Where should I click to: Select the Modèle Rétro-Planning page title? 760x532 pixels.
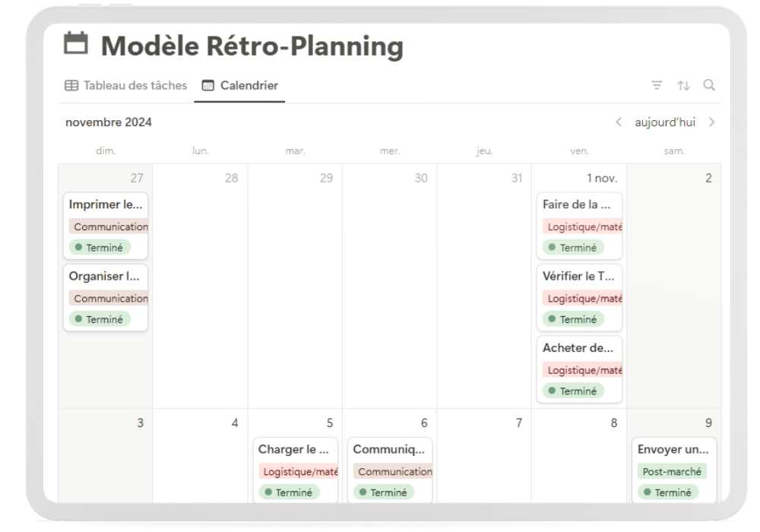[x=252, y=46]
